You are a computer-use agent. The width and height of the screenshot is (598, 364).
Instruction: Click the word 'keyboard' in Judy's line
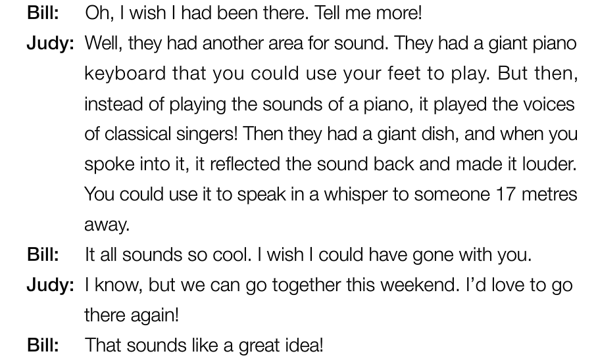[x=125, y=73]
